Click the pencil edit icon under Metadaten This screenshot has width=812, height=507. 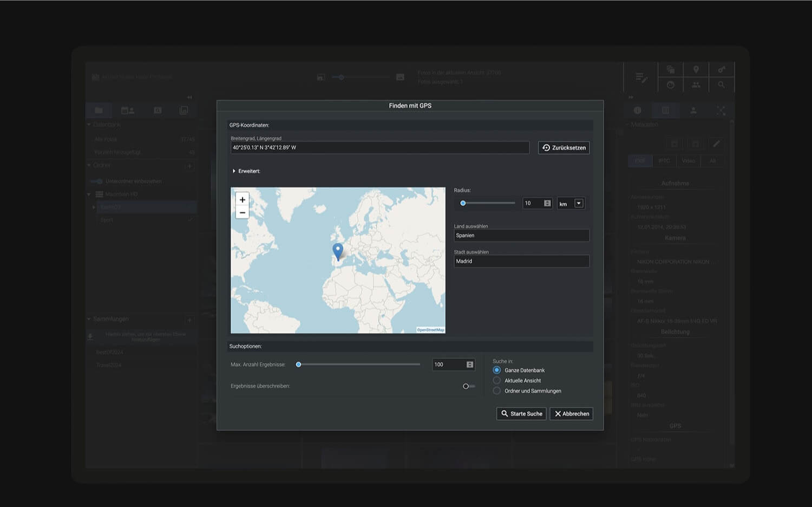coord(716,144)
